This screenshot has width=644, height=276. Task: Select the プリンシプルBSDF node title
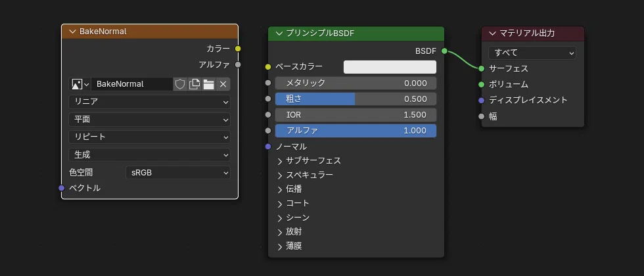(320, 34)
